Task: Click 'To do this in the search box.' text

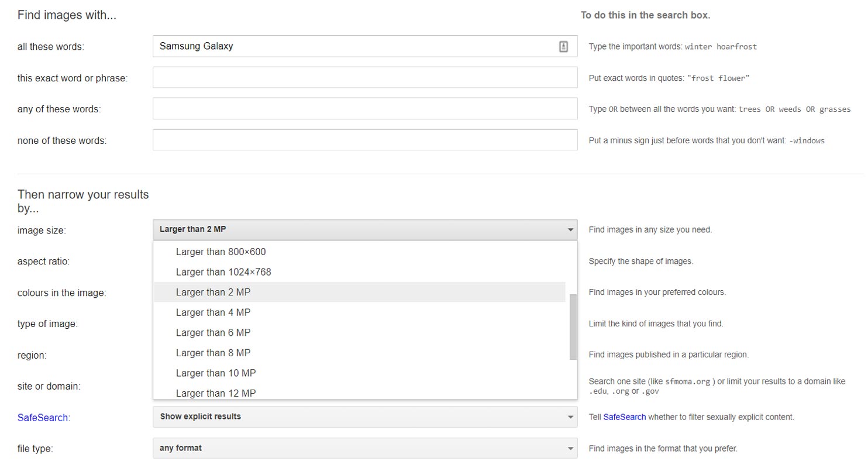Action: 645,15
